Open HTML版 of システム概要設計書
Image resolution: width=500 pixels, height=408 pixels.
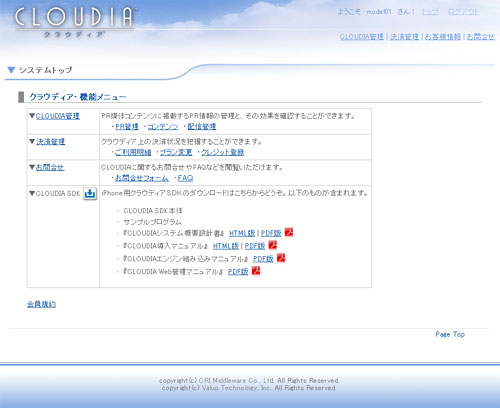(x=242, y=233)
